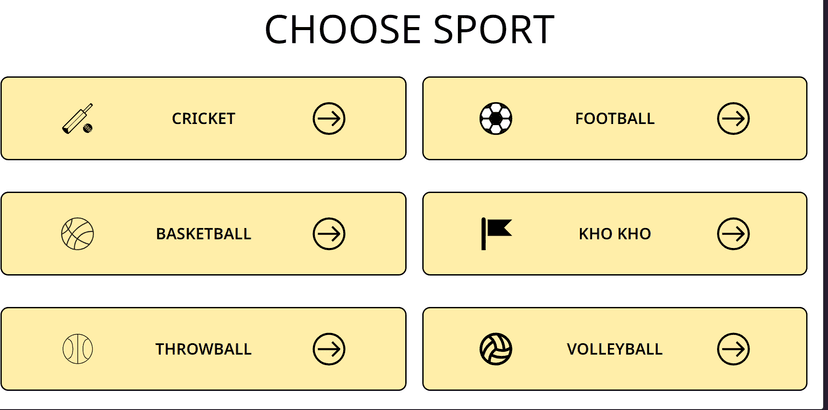Go to Basketball using its arrow icon
The width and height of the screenshot is (828, 410).
click(x=329, y=234)
